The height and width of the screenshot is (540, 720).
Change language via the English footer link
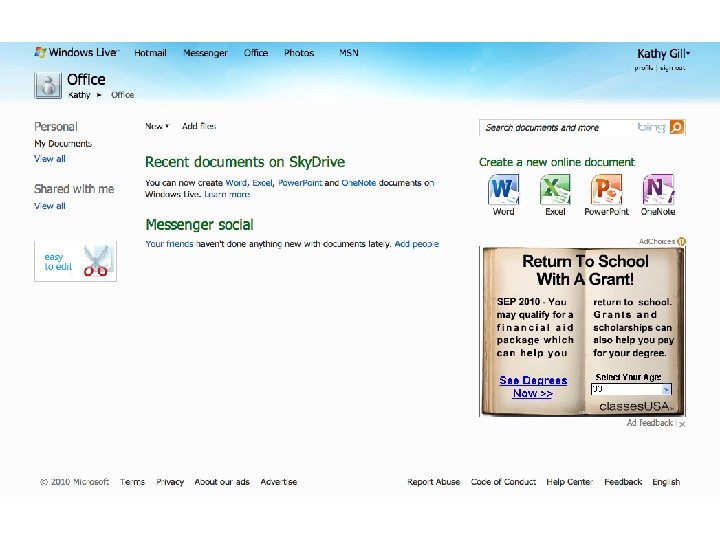(666, 482)
